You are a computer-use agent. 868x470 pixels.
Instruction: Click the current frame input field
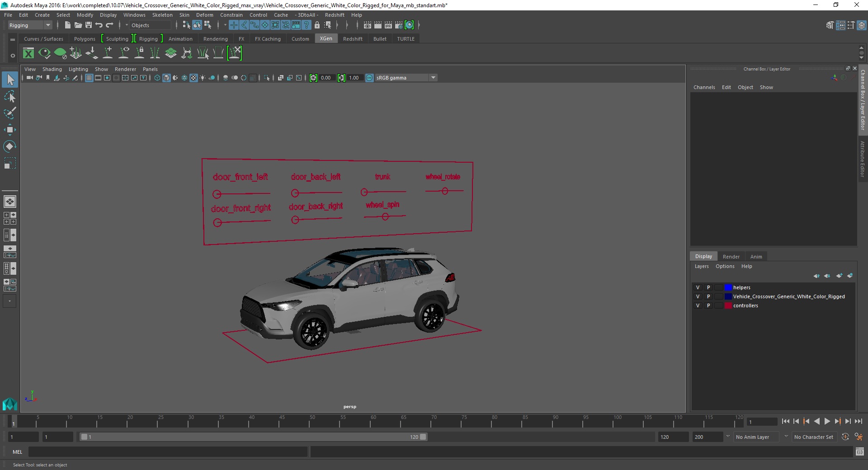(762, 422)
